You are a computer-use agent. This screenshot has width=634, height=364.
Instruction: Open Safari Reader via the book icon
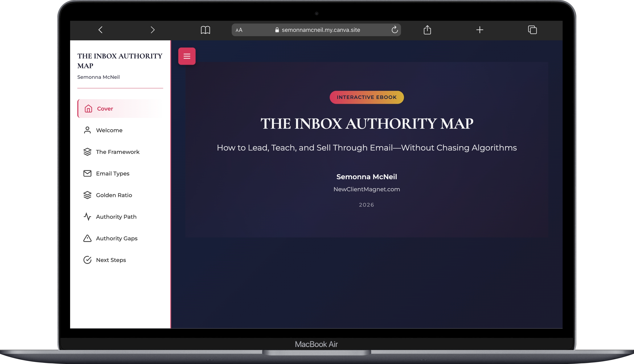pos(205,30)
